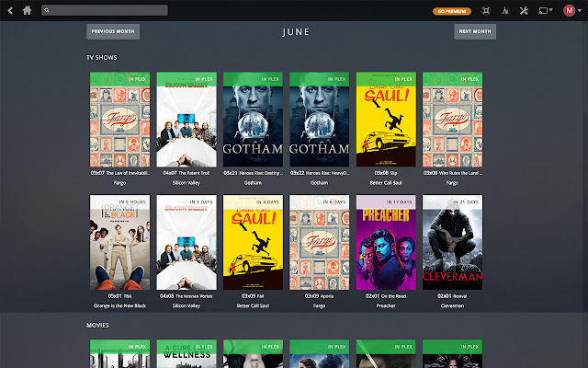Open Better Call Saul poster for 03x08 Slip
Viewport: 588px width, 368px height.
386,120
